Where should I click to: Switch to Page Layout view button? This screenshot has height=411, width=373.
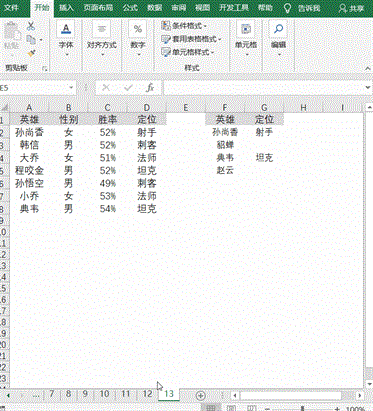(x=231, y=408)
